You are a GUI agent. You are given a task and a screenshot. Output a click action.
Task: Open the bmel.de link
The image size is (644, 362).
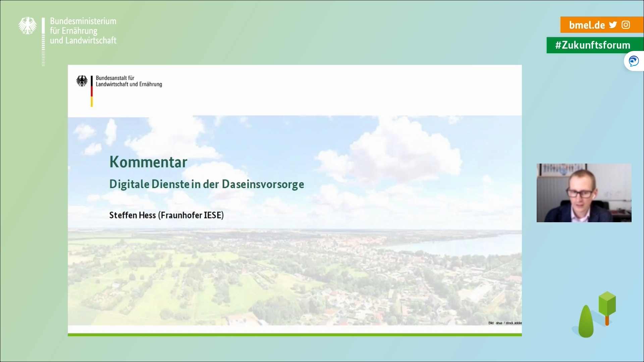tap(587, 25)
